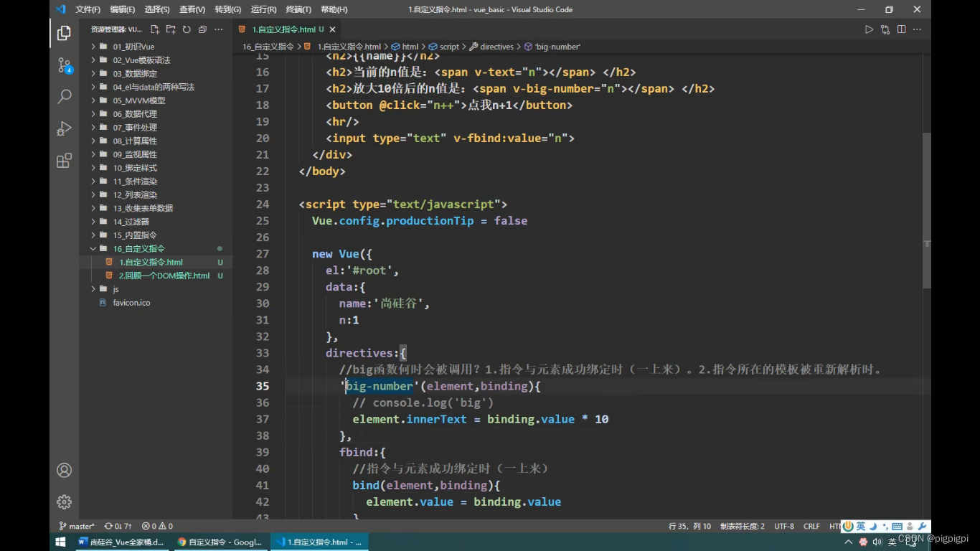Open the 帮助(H) menu
Viewport: 980px width, 551px height.
[334, 9]
